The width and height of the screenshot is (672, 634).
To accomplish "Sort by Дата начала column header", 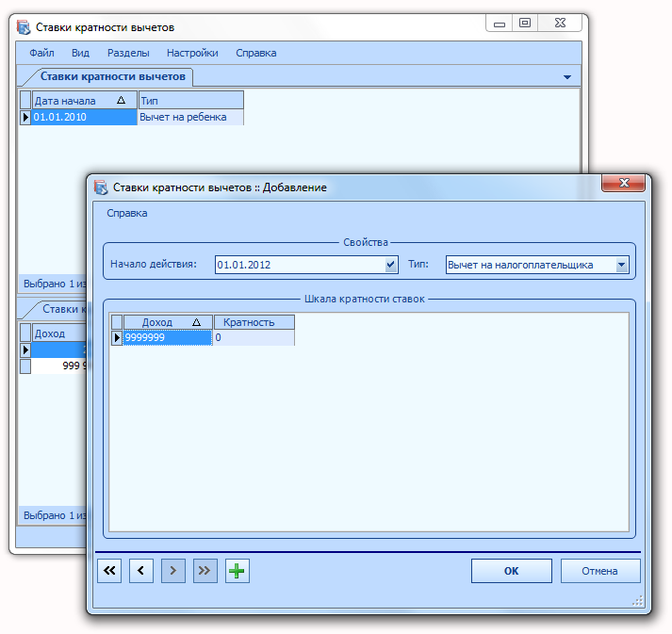I will coord(85,101).
